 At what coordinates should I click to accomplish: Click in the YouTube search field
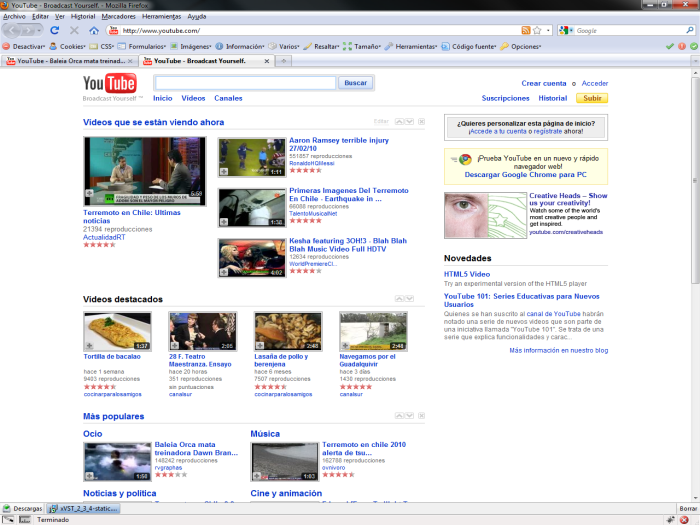[245, 83]
